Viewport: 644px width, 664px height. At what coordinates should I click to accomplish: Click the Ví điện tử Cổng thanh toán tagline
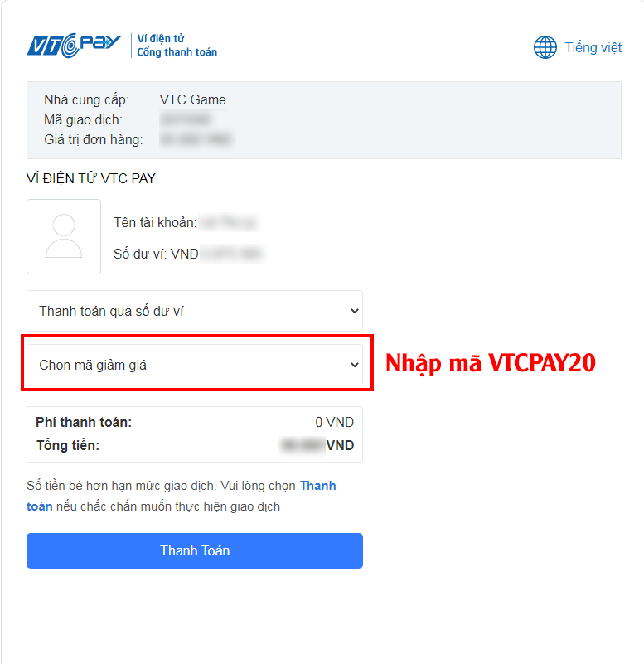click(177, 46)
